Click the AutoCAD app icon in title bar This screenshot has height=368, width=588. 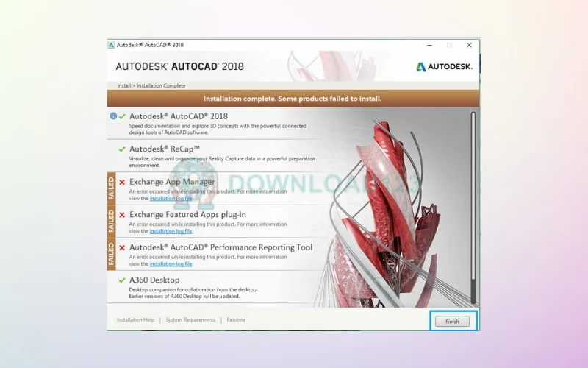[112, 45]
